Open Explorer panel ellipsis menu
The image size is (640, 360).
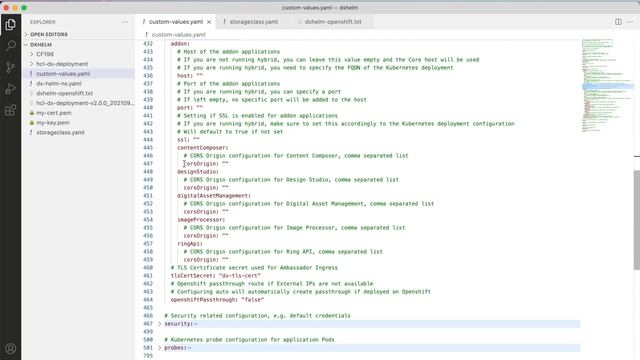tap(125, 22)
